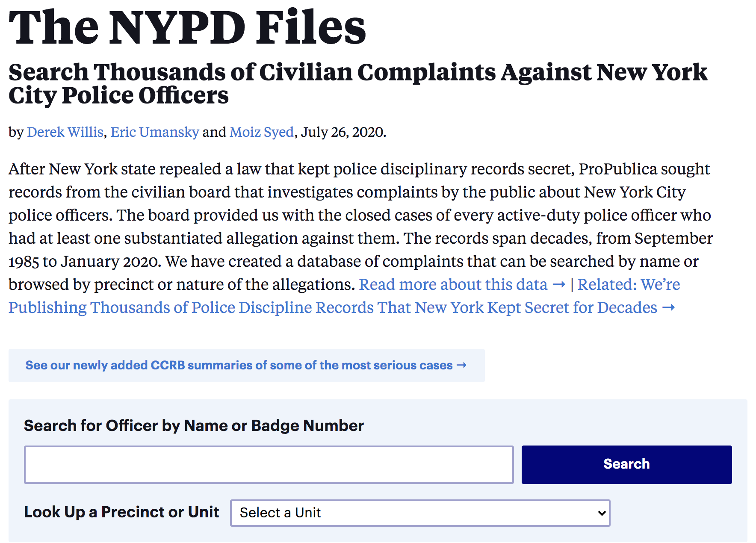Viewport: 756px width, 543px height.
Task: Click the chevron arrow on the unit dropdown
Action: (602, 513)
